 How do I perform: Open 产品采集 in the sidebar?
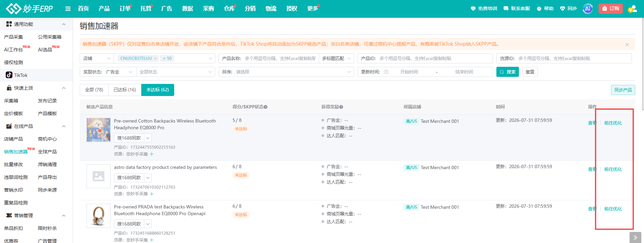[13, 37]
